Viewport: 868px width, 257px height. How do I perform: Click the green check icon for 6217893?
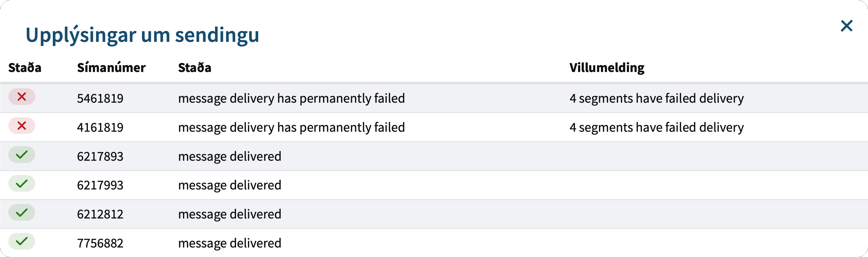pyautogui.click(x=22, y=155)
